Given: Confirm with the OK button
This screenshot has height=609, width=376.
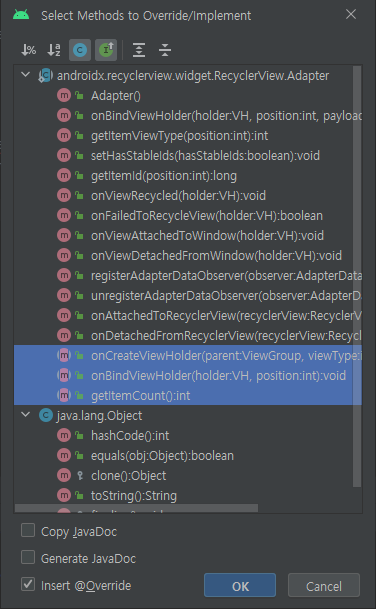Looking at the screenshot, I should coord(240,585).
